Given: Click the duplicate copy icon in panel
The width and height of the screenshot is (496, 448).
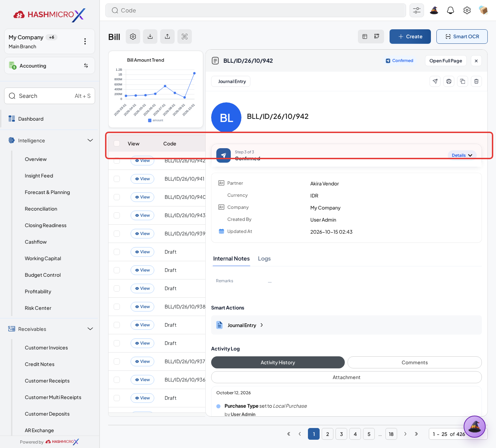Looking at the screenshot, I should (x=463, y=81).
